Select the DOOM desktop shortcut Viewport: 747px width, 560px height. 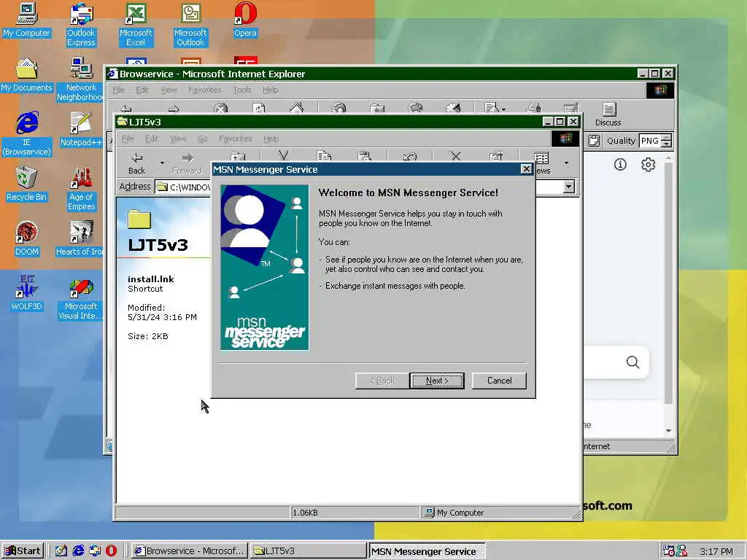[x=27, y=239]
